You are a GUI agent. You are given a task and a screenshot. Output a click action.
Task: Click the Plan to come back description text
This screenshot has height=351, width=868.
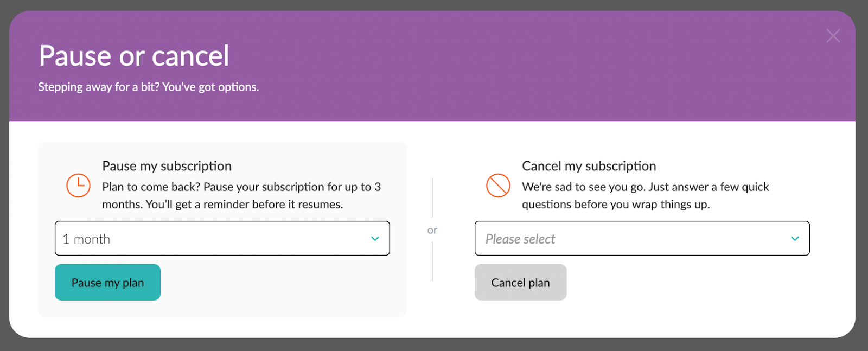pyautogui.click(x=241, y=195)
